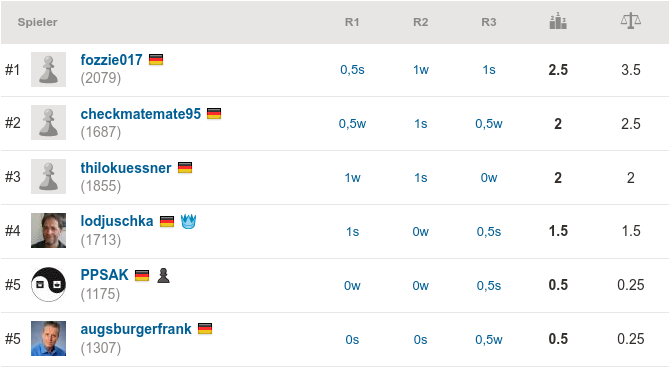
Task: Open the checkmatemate95 player profile link
Action: click(140, 114)
